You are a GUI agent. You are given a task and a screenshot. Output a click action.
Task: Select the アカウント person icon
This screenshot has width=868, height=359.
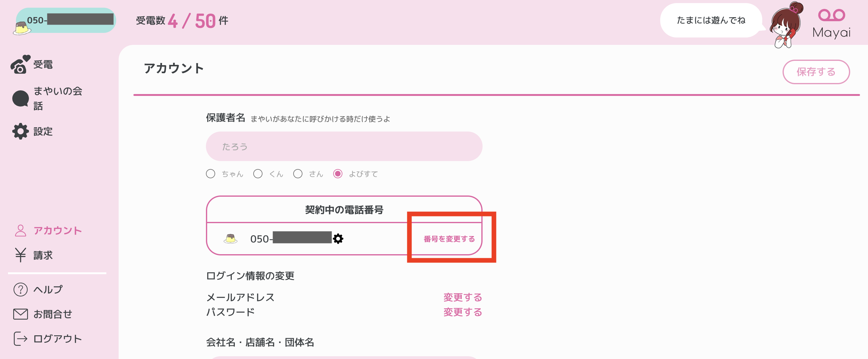click(20, 231)
